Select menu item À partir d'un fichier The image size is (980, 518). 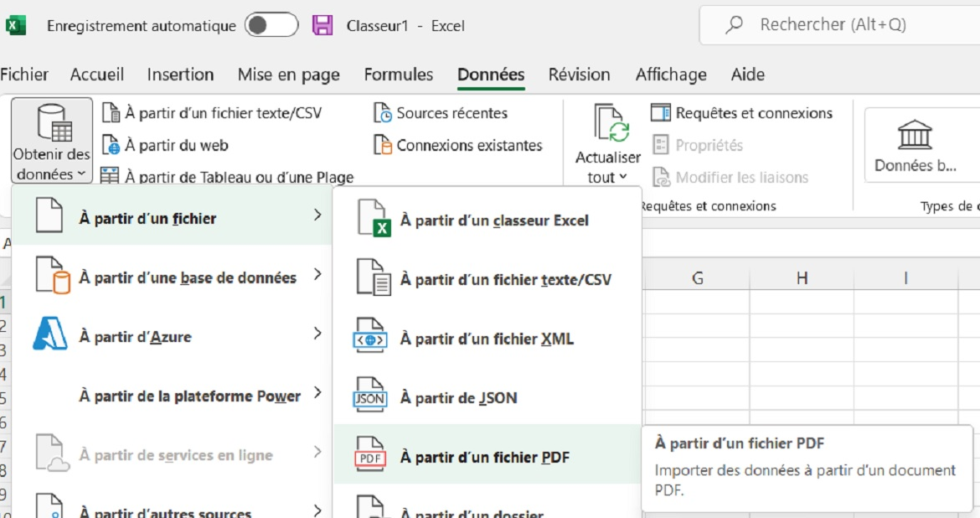(171, 215)
